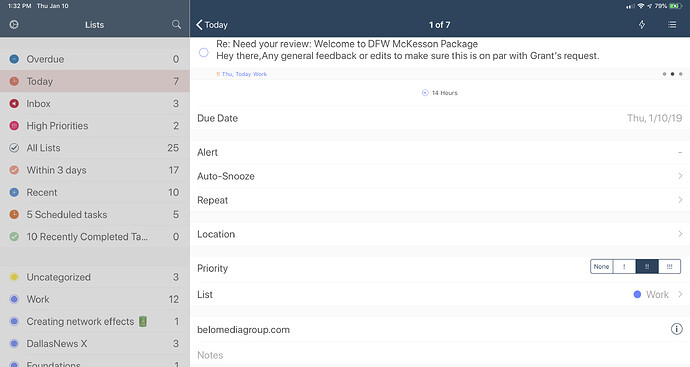Change the task's list from Work
This screenshot has height=367, width=690.
coord(440,294)
